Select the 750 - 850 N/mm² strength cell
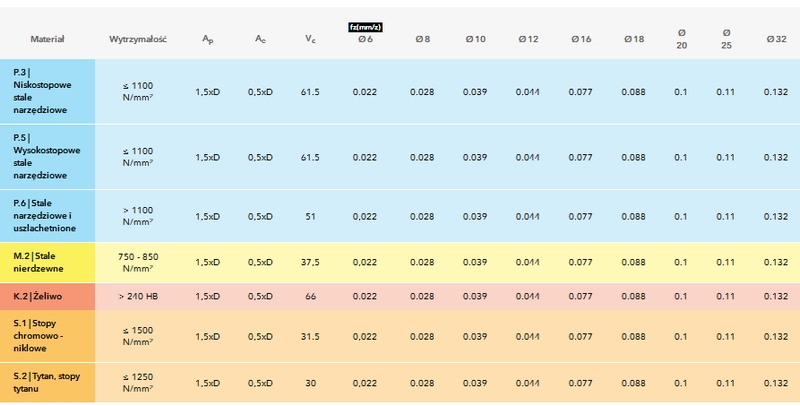800x406 pixels. coord(137,262)
